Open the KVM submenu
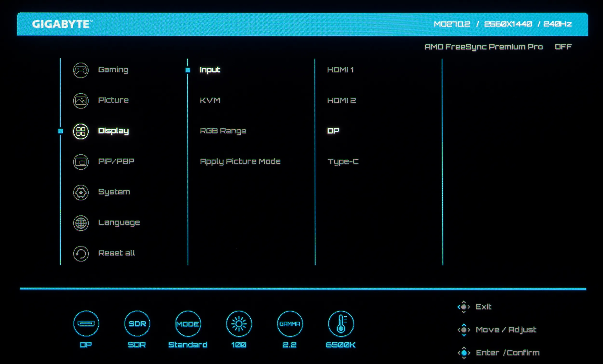603x364 pixels. pos(210,100)
